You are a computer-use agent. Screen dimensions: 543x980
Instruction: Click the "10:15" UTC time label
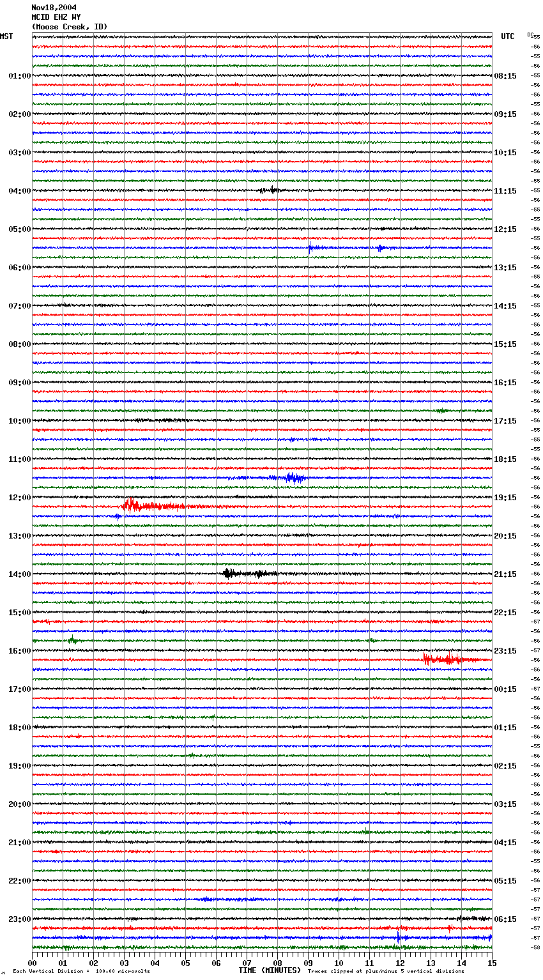tap(505, 153)
